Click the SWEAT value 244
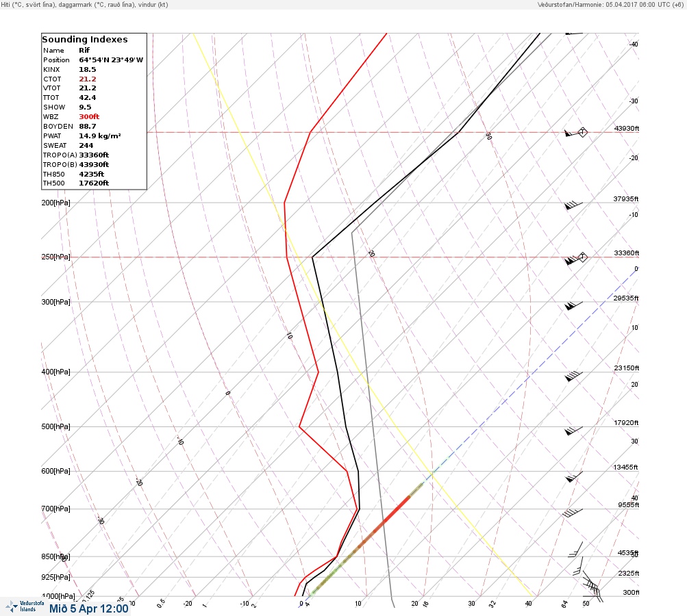Viewport: 687px width, 616px height. click(86, 145)
